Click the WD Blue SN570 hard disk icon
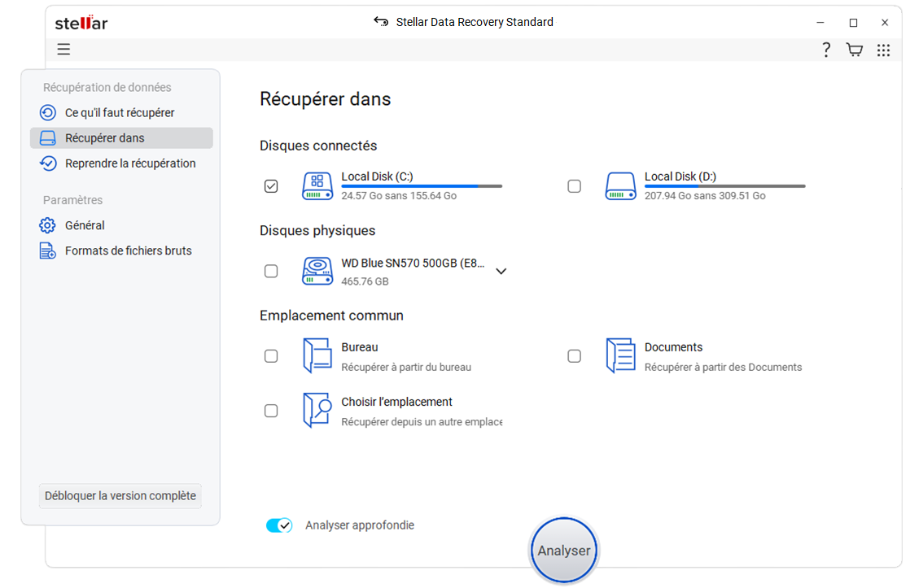The image size is (910, 588). 317,271
